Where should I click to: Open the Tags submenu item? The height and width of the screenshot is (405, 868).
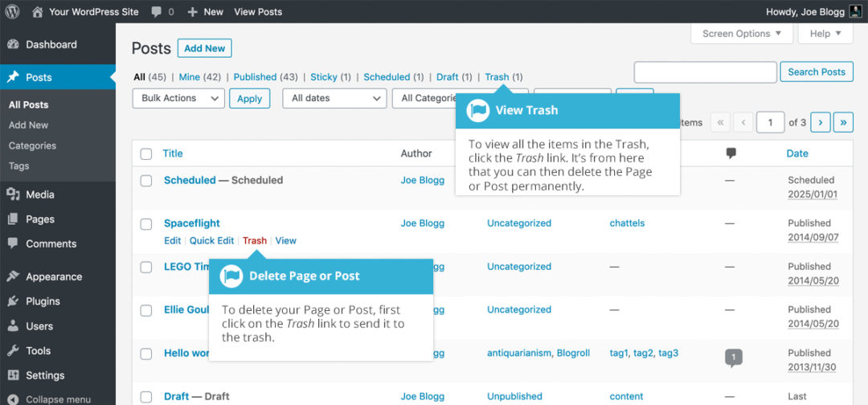coord(18,166)
